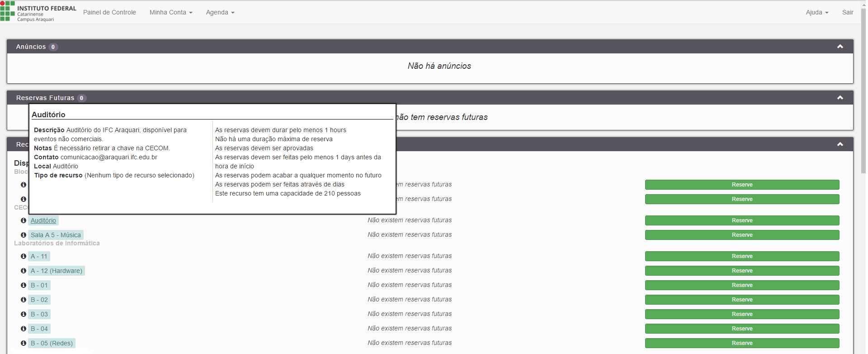
Task: Open the Agenda dropdown menu
Action: (220, 12)
